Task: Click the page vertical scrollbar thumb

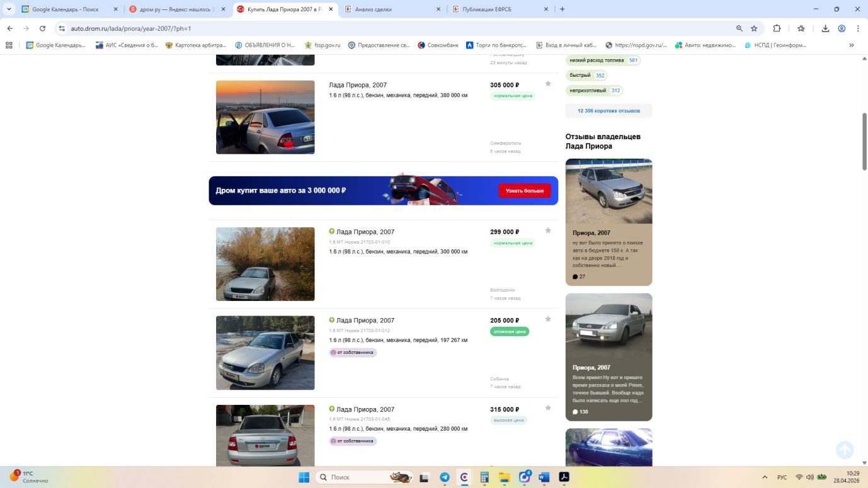Action: 864,142
